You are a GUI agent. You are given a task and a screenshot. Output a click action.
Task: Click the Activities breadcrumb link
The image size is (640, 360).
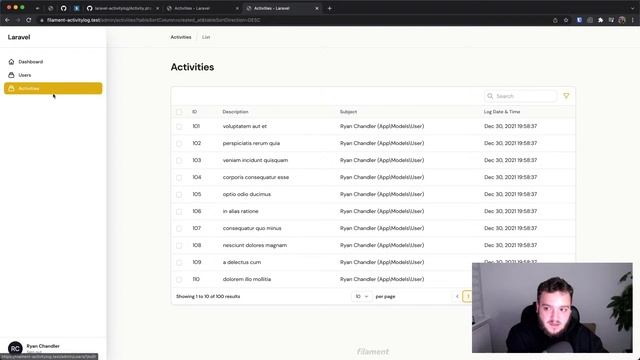[181, 37]
